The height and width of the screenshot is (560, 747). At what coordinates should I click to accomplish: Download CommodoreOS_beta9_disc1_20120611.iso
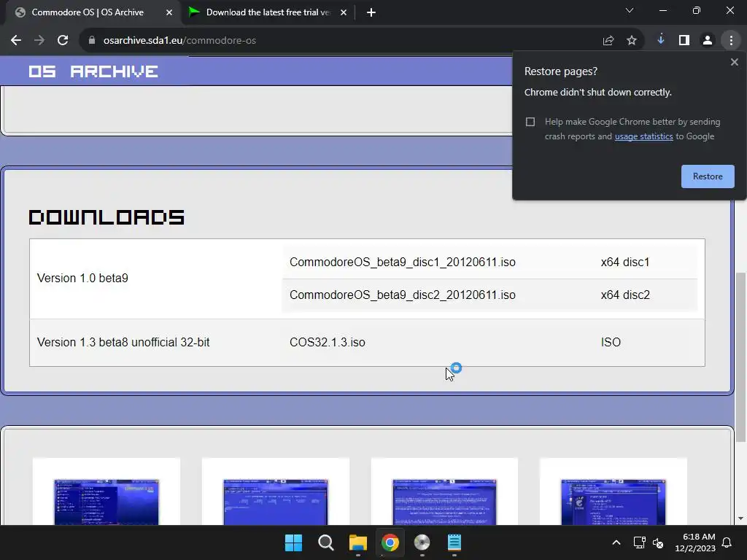403,262
